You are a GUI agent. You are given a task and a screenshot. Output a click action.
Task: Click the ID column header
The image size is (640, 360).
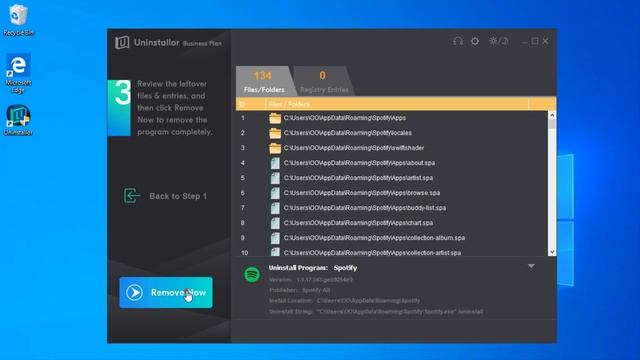tap(251, 104)
